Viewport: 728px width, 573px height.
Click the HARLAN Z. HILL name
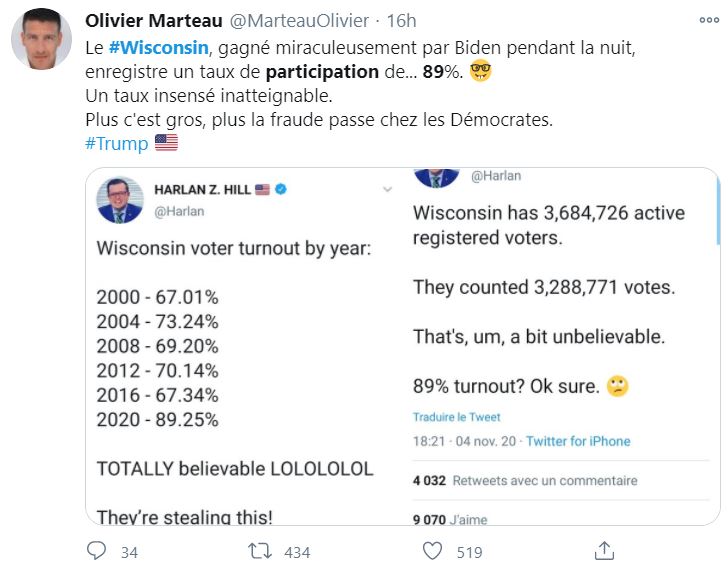click(202, 189)
